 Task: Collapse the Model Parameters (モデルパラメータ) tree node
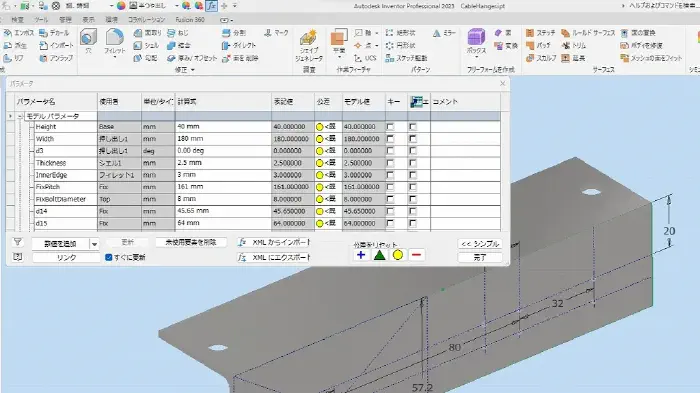[x=20, y=116]
